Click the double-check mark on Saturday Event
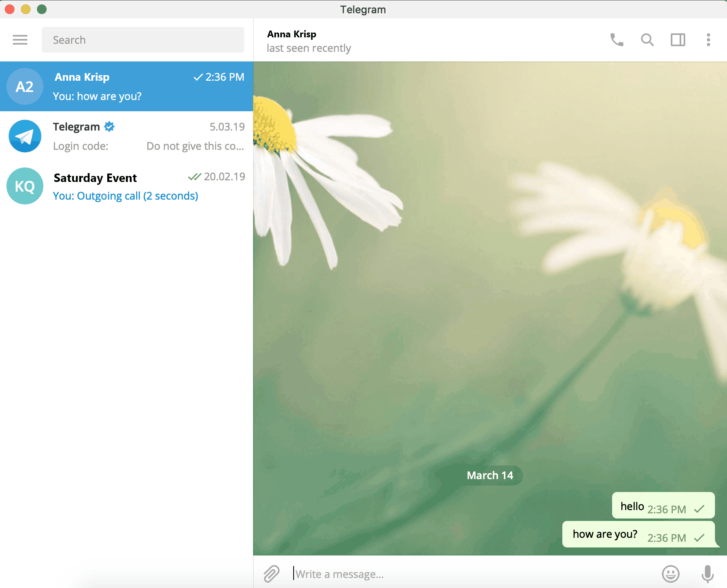The image size is (727, 588). 194,177
